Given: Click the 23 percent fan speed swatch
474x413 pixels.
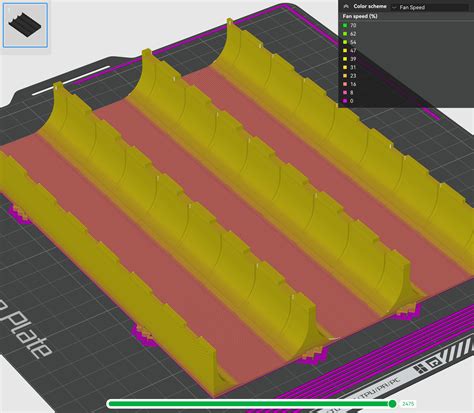Looking at the screenshot, I should [345, 76].
